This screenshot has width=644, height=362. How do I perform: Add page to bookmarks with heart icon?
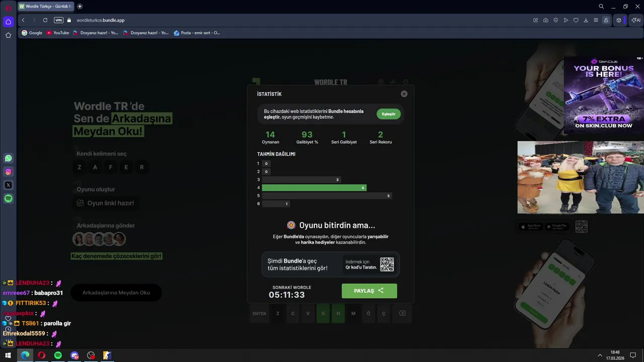(x=576, y=20)
